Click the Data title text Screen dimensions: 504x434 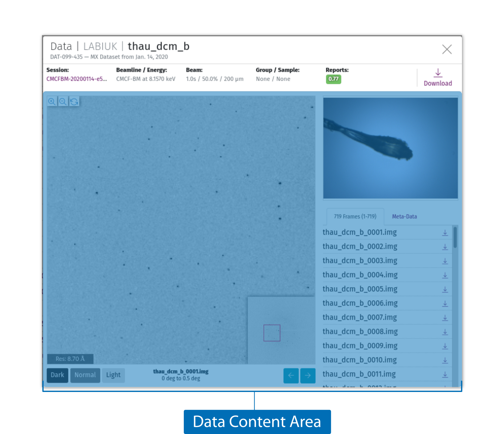point(61,46)
